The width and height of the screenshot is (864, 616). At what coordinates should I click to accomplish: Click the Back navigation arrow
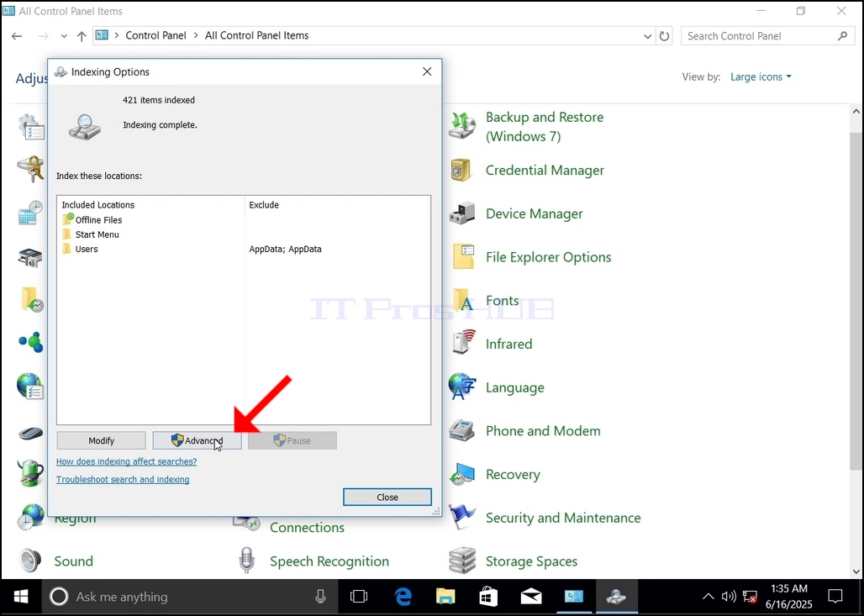[17, 36]
